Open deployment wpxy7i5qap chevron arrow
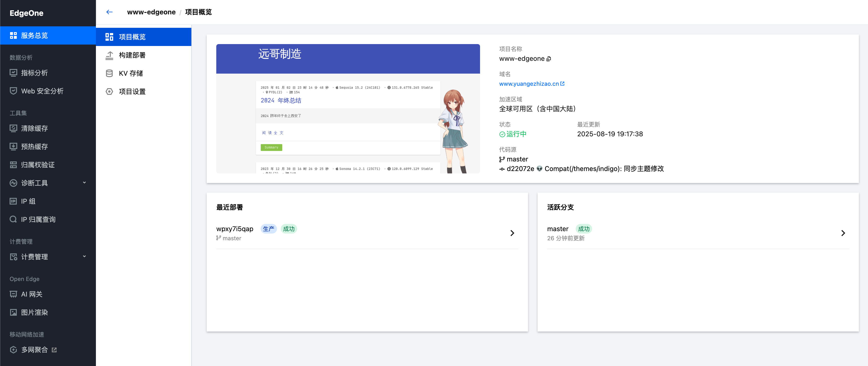The image size is (868, 366). tap(512, 233)
